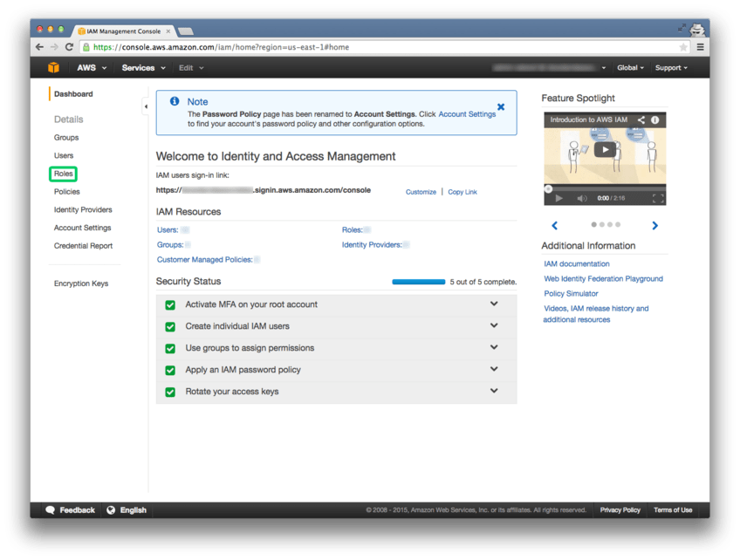The height and width of the screenshot is (560, 740).
Task: Open Encryption Keys in the sidebar
Action: pyautogui.click(x=80, y=283)
